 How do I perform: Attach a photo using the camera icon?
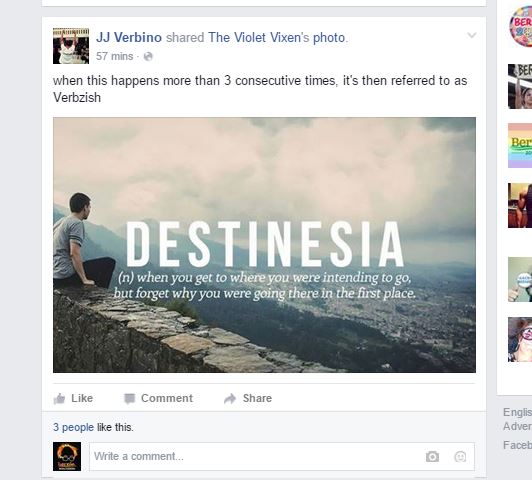(x=432, y=457)
